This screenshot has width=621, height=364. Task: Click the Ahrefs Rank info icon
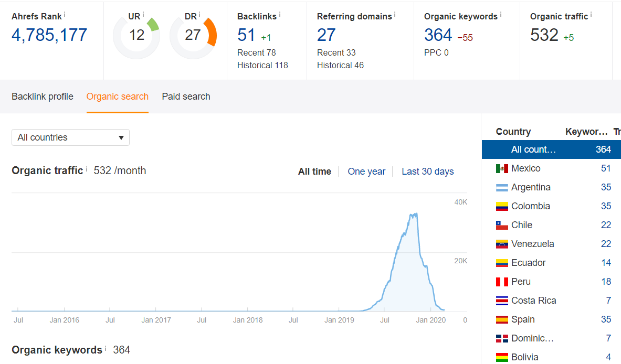(65, 14)
